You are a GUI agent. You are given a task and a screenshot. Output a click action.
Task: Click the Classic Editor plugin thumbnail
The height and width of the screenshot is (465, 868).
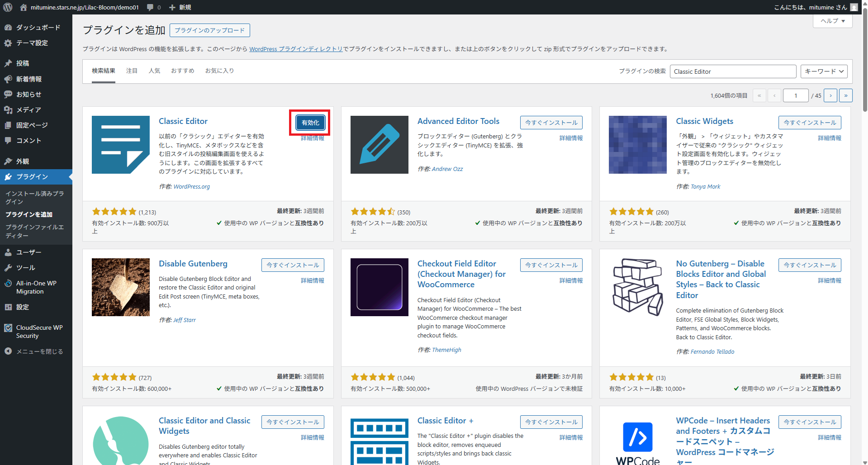[121, 145]
